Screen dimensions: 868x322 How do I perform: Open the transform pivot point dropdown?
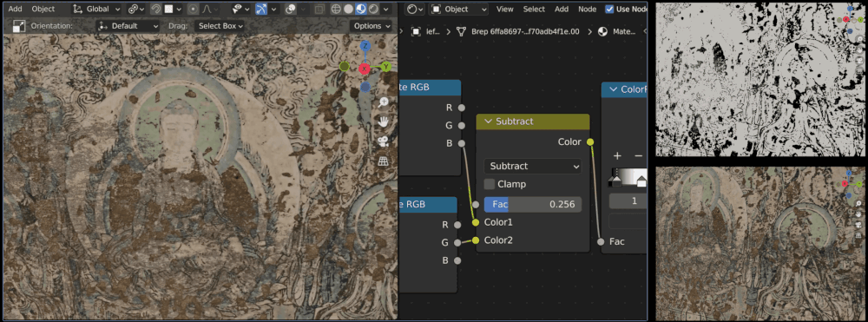[135, 9]
